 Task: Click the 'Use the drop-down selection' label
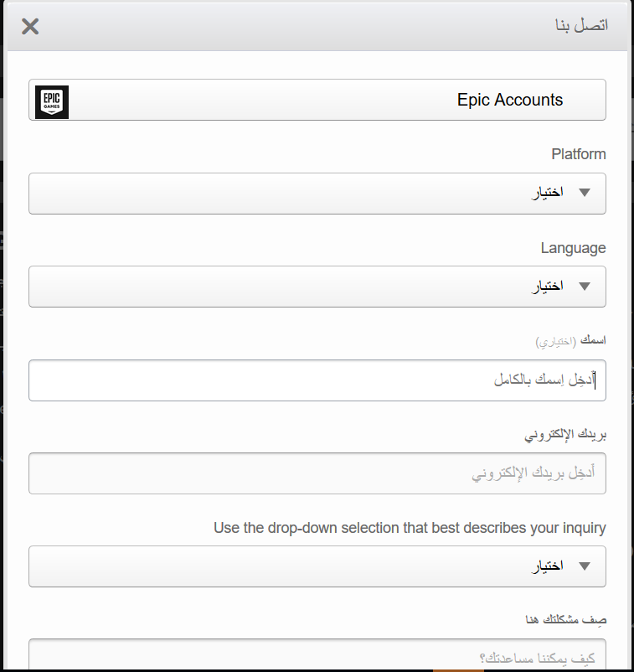[x=410, y=528]
